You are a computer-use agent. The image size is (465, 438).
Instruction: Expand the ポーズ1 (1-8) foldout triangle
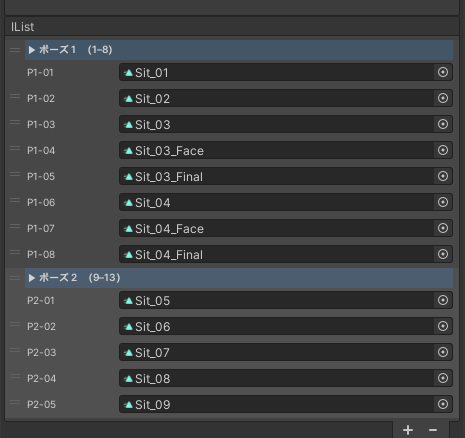click(32, 50)
